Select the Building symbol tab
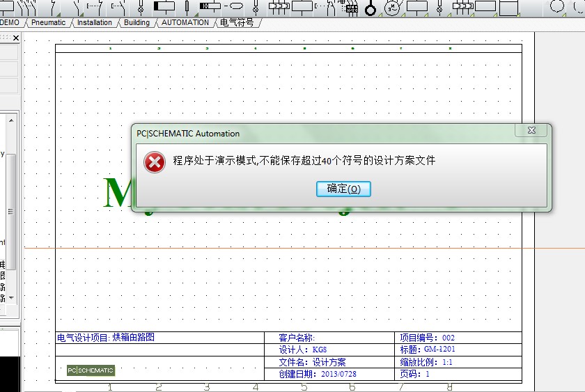 (x=136, y=23)
